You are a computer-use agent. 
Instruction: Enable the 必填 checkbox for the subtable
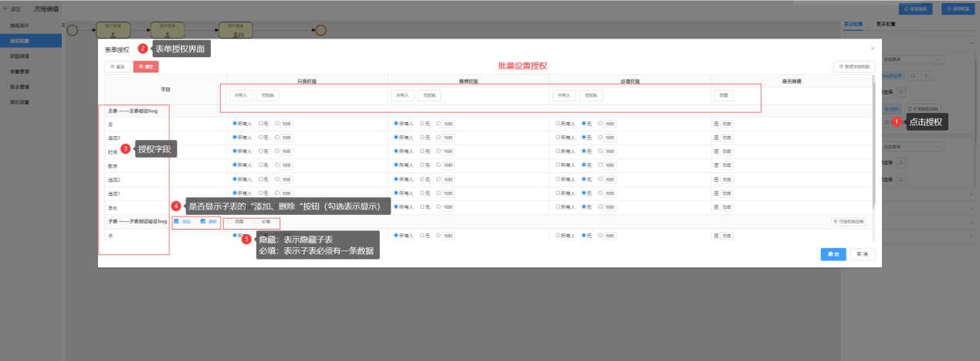click(256, 222)
